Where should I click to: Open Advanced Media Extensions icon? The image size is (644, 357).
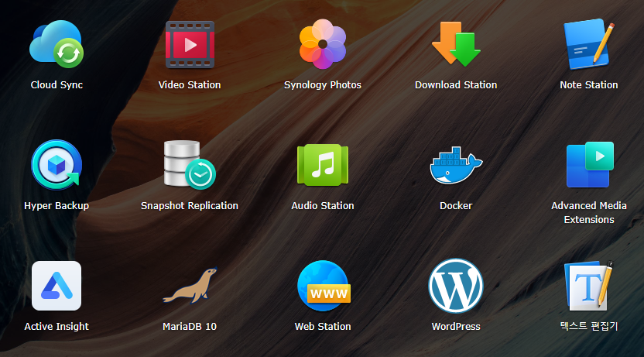coord(589,165)
